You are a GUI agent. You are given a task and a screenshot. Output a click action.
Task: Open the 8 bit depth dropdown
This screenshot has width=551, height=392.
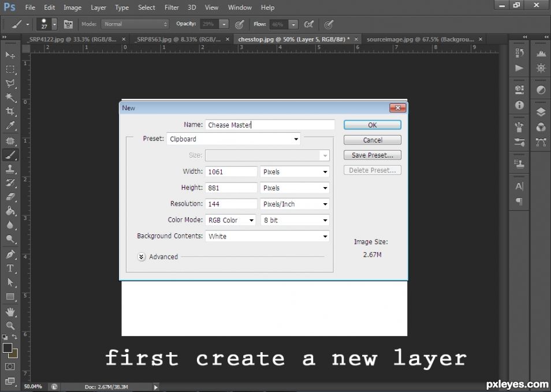(295, 220)
